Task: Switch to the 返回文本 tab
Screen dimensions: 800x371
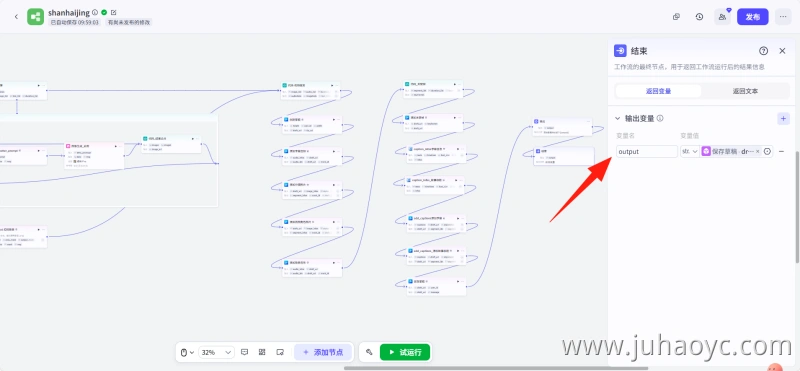Action: [745, 91]
